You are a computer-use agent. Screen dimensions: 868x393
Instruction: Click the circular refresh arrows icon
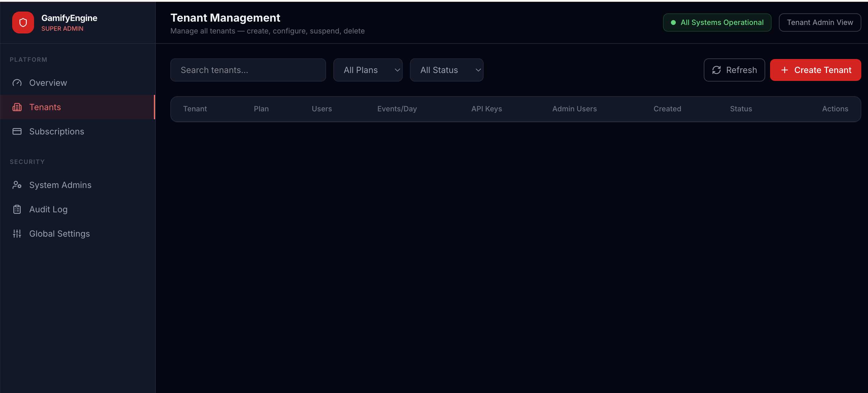(x=717, y=70)
